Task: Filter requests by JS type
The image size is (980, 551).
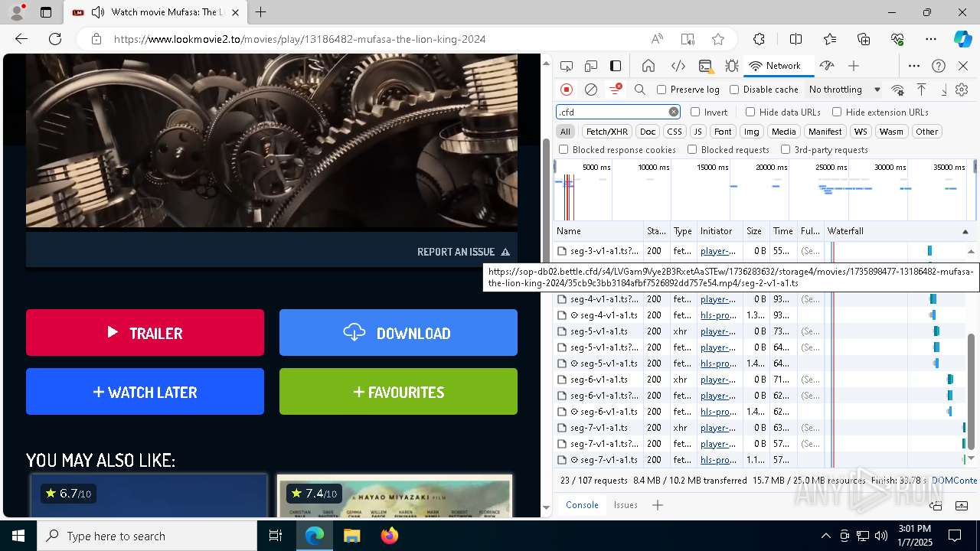Action: click(697, 132)
